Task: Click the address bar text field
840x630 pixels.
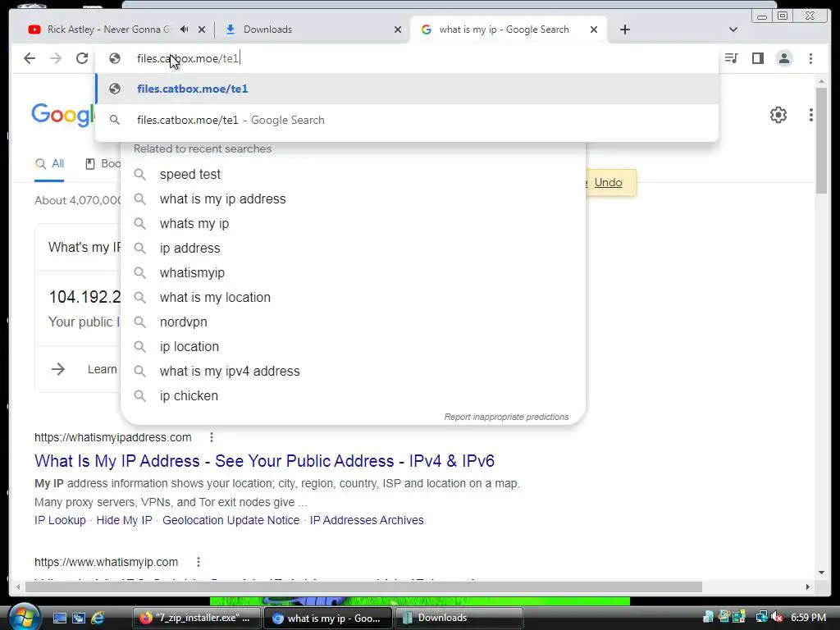Action: point(407,58)
